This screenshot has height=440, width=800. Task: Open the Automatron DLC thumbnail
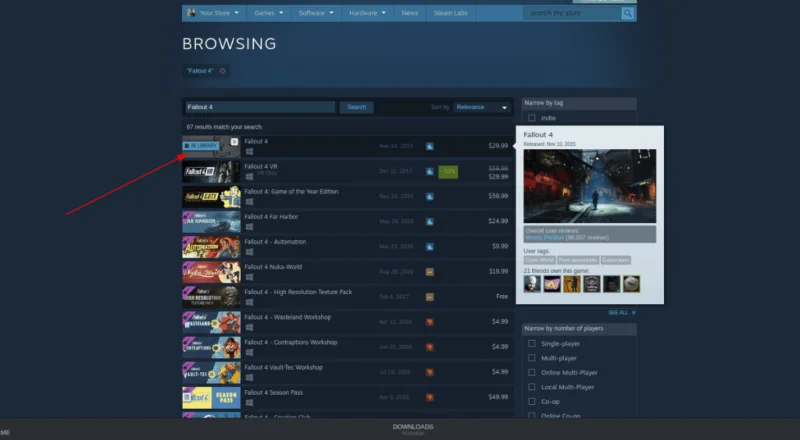click(211, 247)
